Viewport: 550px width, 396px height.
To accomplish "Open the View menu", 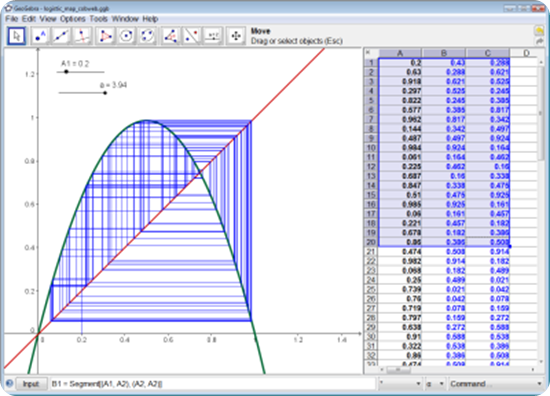I will pos(48,19).
